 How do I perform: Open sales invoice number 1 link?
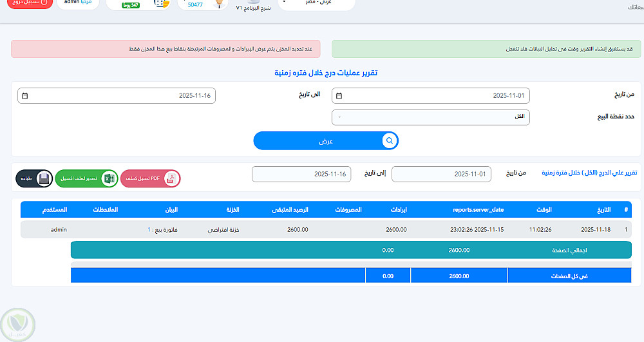(x=149, y=230)
